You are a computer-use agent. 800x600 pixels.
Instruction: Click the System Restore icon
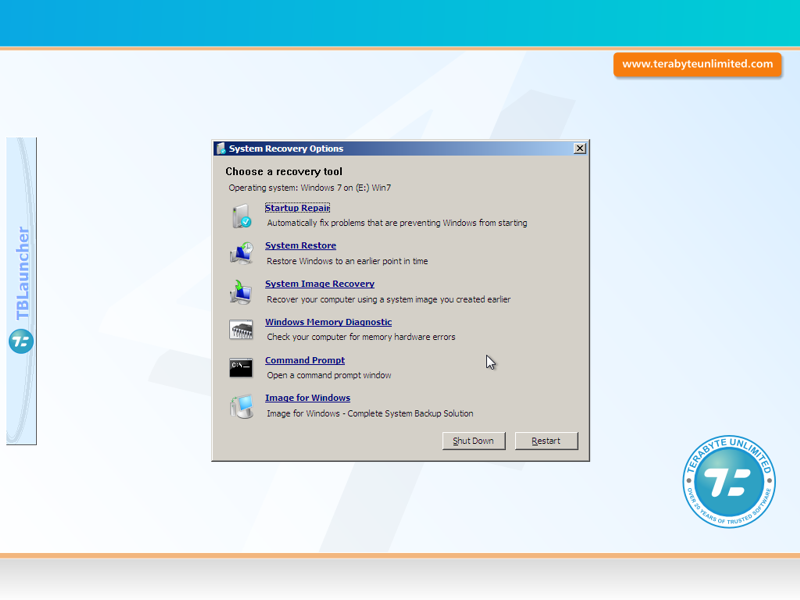(241, 254)
